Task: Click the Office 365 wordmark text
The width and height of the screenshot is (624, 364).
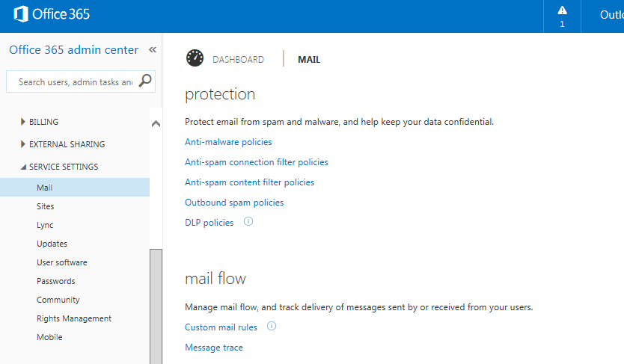Action: click(x=61, y=14)
